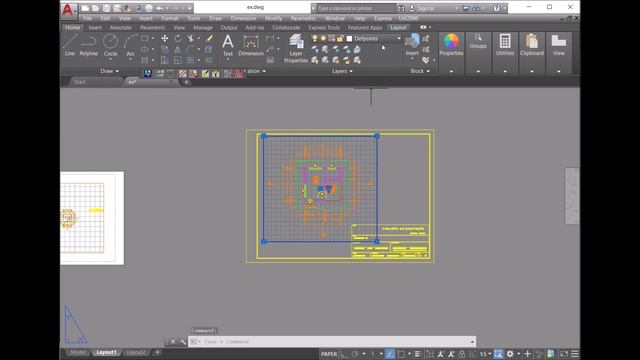Select bottom-left grip of the viewport

point(264,242)
